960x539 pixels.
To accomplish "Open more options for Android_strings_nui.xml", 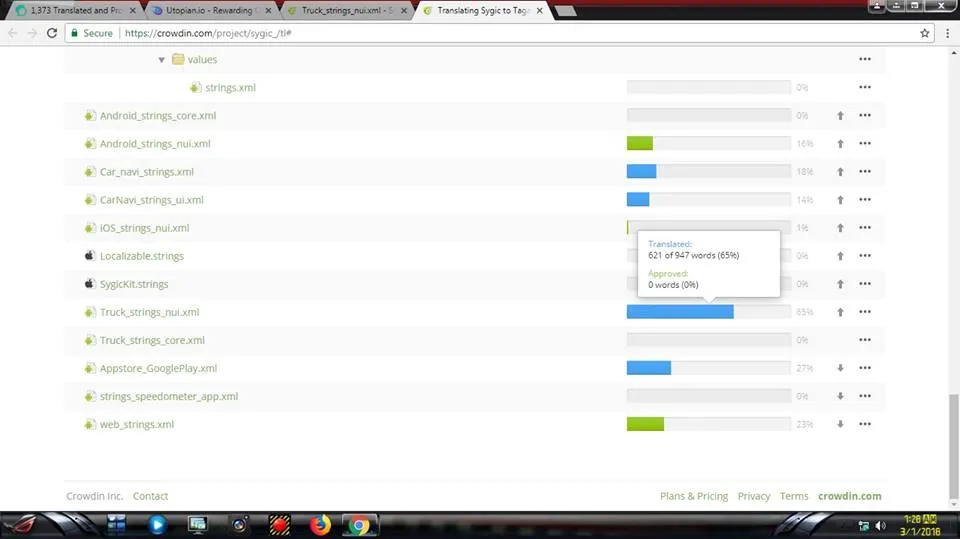I will [x=864, y=143].
